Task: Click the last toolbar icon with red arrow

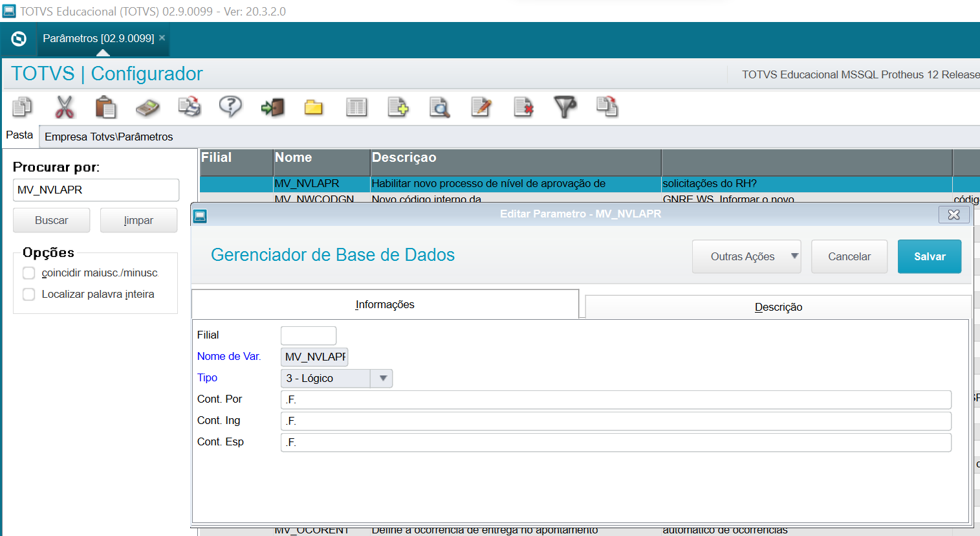Action: coord(607,107)
